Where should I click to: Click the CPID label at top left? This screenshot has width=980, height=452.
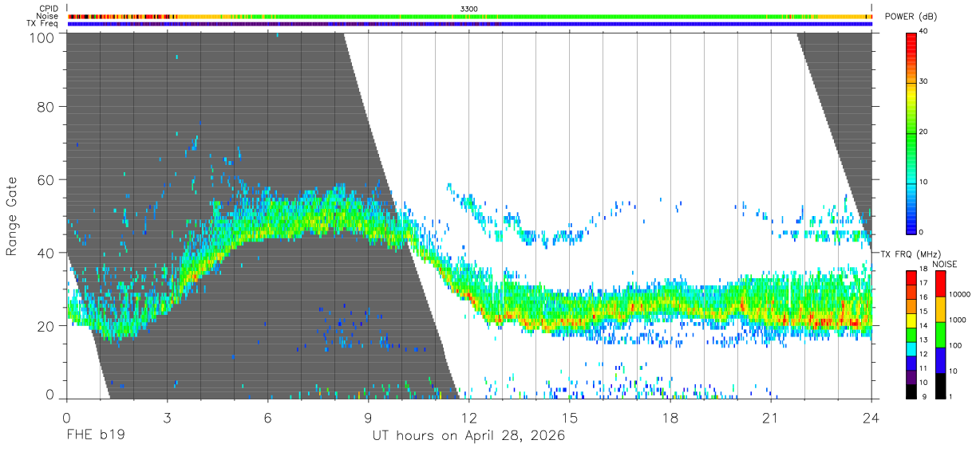[x=49, y=9]
